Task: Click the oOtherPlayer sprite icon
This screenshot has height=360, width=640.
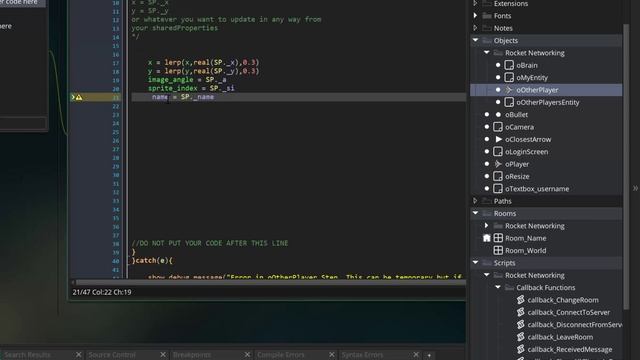Action: pos(509,90)
